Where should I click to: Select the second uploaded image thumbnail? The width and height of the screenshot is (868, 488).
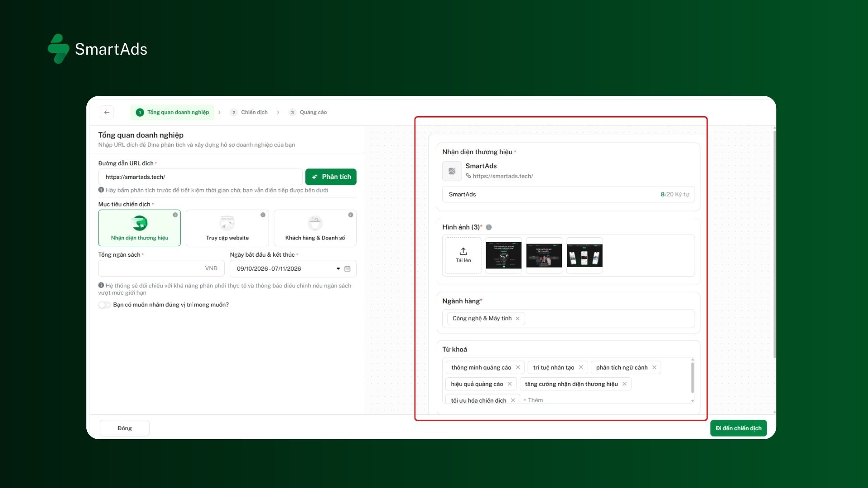(x=544, y=255)
